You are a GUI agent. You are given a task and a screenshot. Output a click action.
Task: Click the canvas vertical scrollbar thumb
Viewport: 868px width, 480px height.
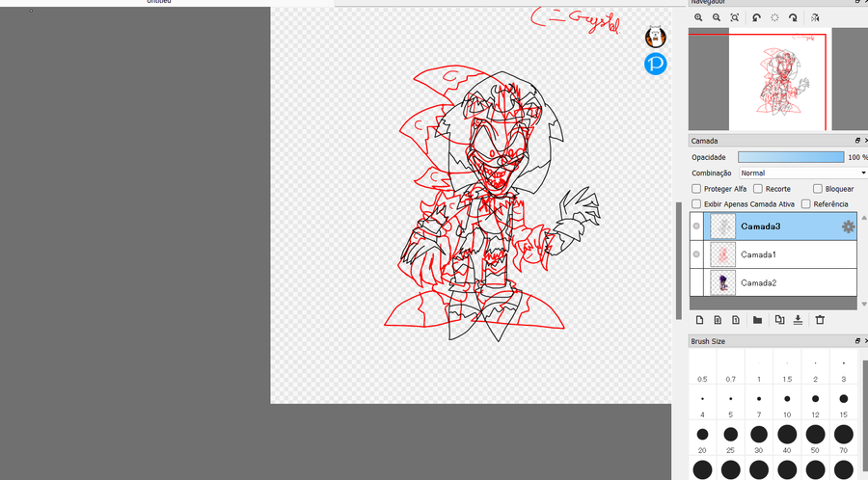pyautogui.click(x=679, y=260)
